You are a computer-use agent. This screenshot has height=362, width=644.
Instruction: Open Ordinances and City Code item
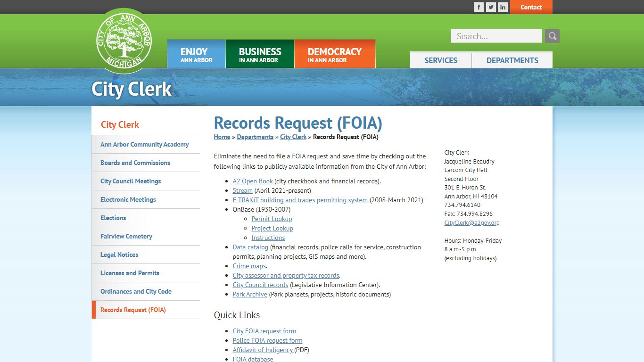click(x=146, y=291)
